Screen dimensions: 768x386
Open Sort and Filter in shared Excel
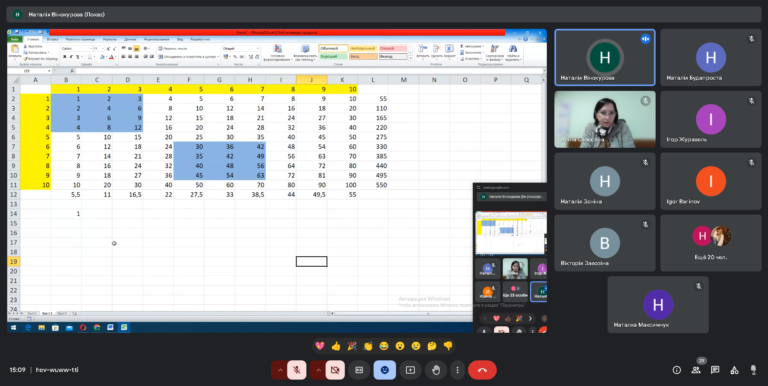pos(494,53)
